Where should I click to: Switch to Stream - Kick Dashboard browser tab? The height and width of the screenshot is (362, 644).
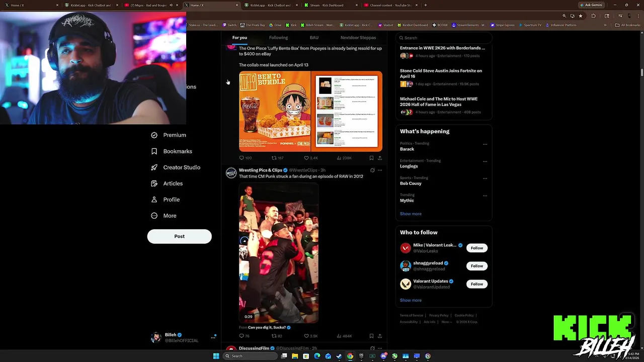pyautogui.click(x=330, y=5)
